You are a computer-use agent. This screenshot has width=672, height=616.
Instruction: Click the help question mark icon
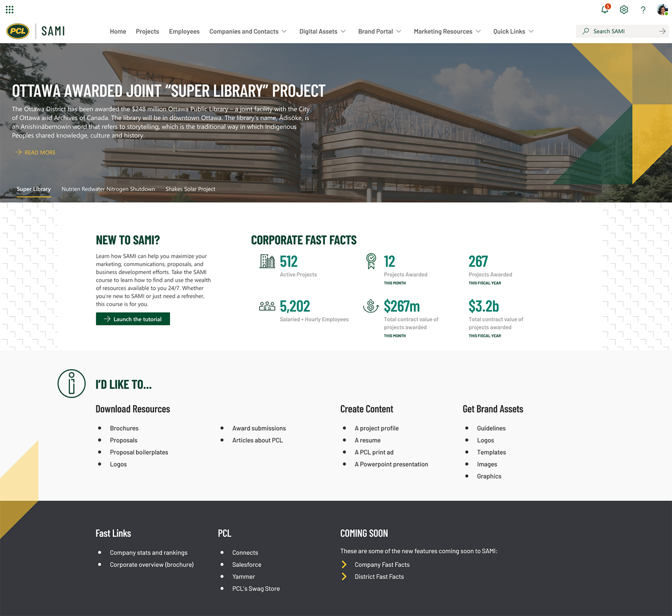[643, 9]
